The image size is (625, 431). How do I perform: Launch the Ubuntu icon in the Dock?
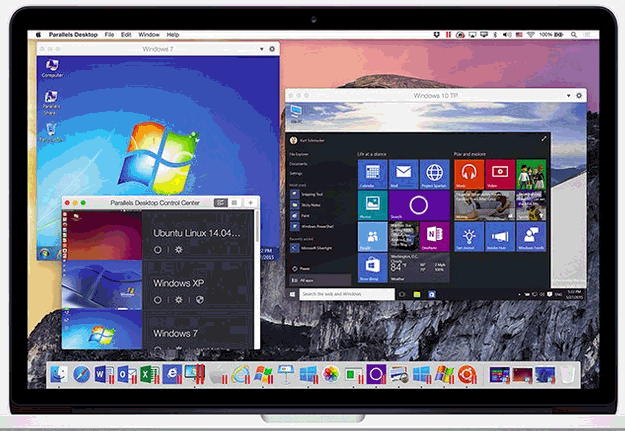tap(467, 374)
